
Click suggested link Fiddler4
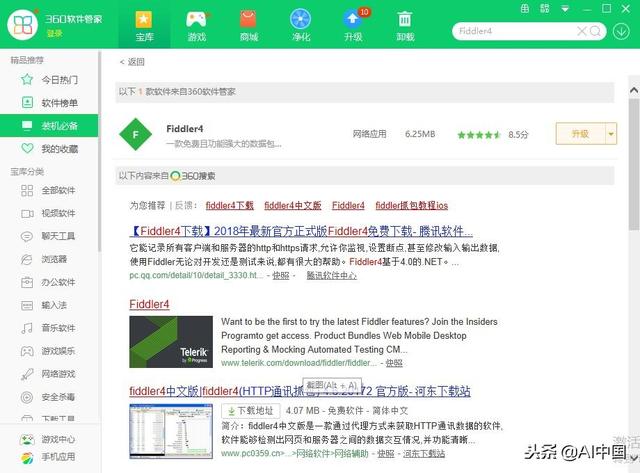point(348,205)
